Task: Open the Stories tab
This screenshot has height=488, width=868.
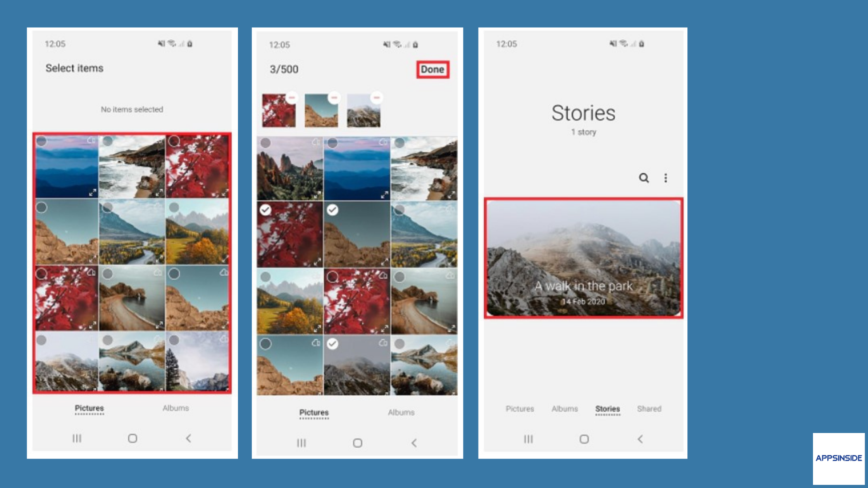Action: tap(607, 409)
